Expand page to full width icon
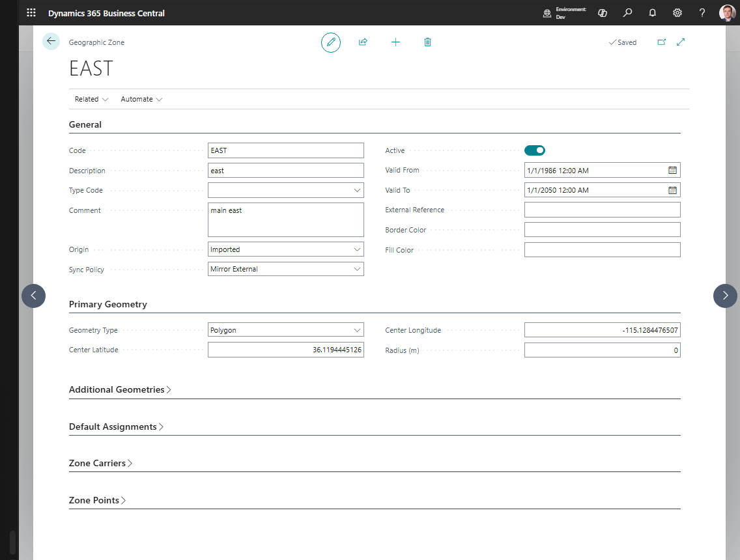Viewport: 740px width, 560px height. tap(681, 42)
